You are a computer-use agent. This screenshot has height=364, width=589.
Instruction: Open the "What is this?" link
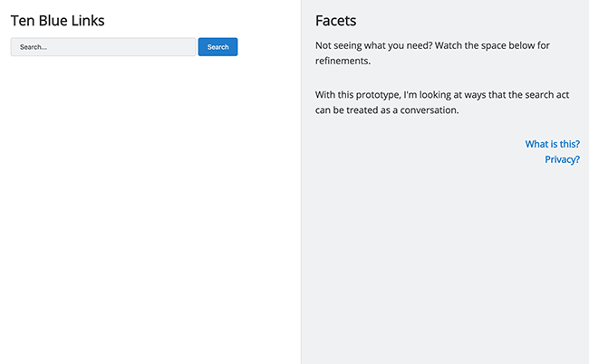click(552, 144)
